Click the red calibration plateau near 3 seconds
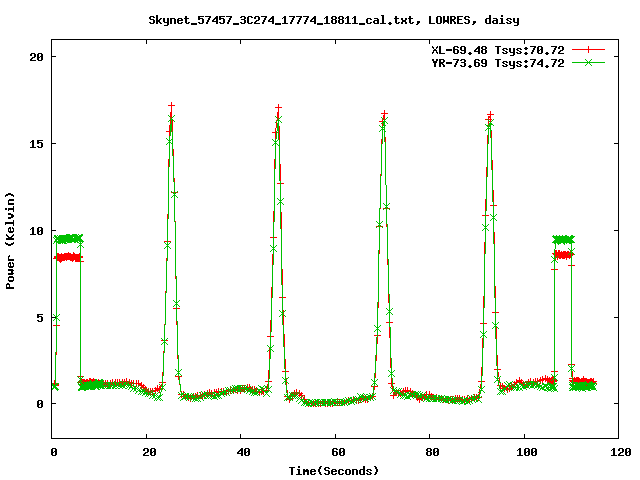 (x=68, y=258)
